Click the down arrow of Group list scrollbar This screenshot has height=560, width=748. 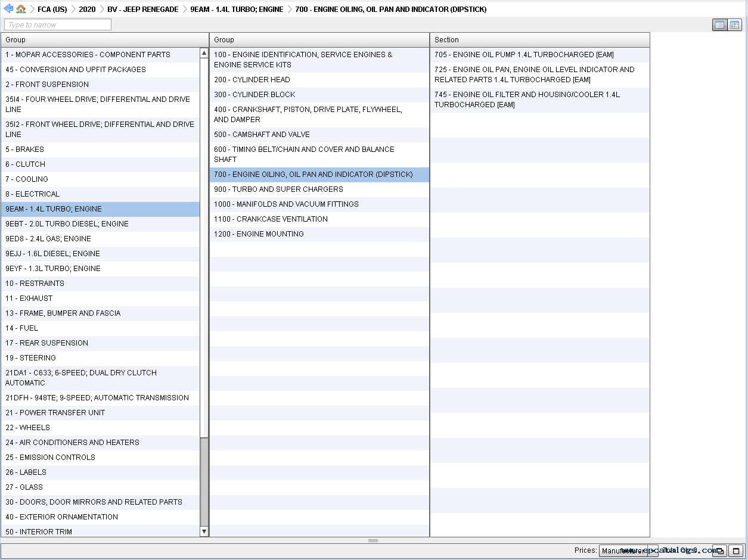204,531
